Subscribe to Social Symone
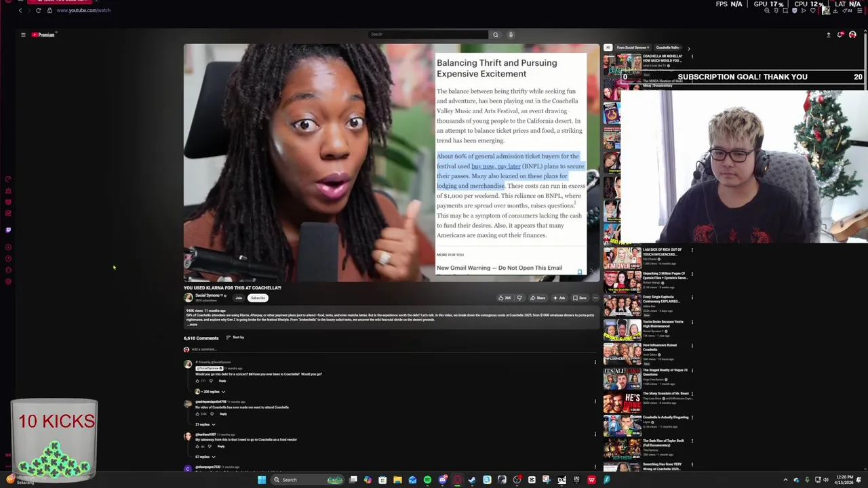 pos(258,298)
